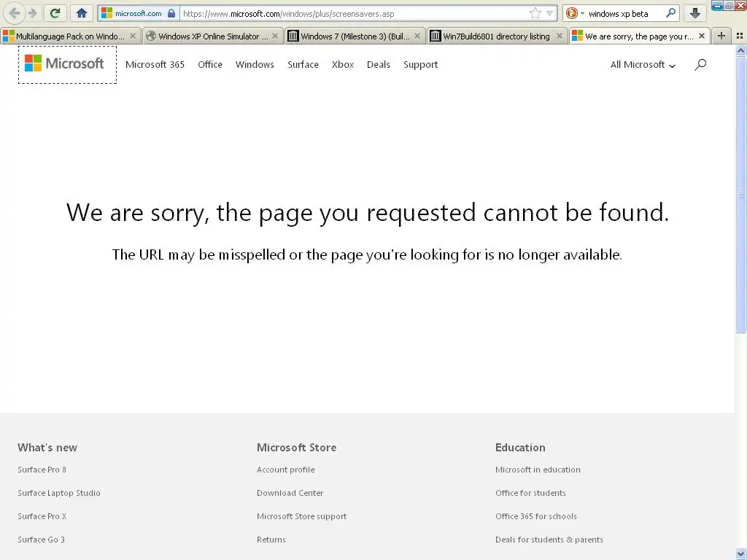Open the Surface nav link
747x560 pixels.
[x=303, y=65]
